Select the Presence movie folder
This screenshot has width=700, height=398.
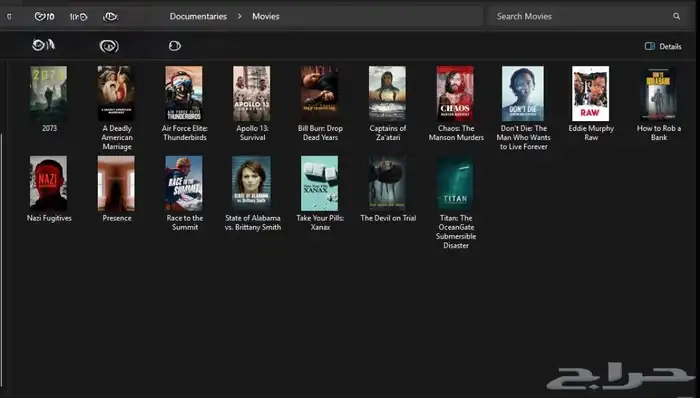(116, 183)
